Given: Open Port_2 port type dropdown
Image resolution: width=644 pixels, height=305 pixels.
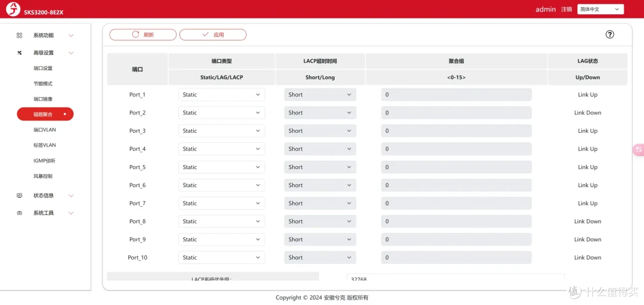Looking at the screenshot, I should coord(222,113).
